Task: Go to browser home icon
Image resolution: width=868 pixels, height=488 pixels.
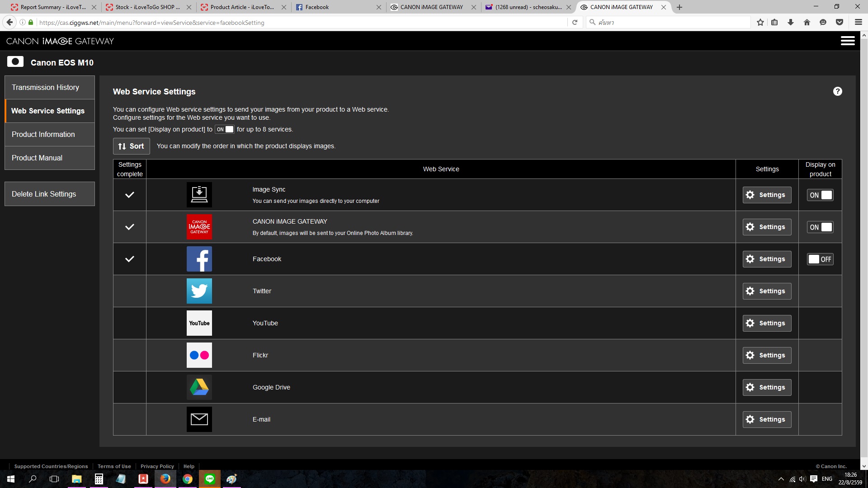Action: point(807,22)
